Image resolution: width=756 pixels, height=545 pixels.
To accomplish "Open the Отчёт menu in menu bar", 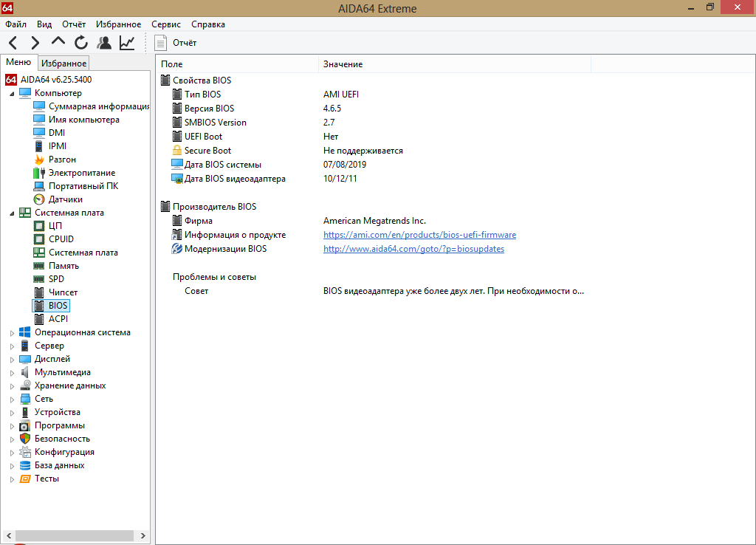I will (74, 24).
